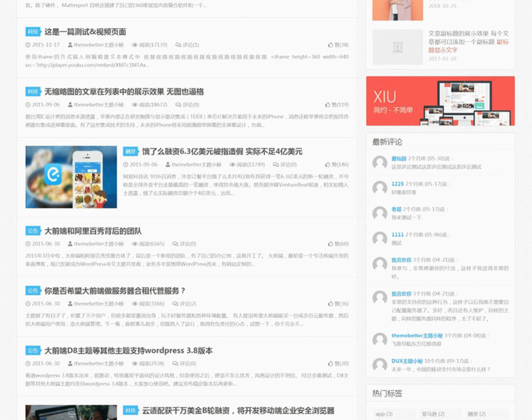Viewport: 532px width, 420px height.
Task: Open article 你是否希望大前端做服务器合租代管服务
Action: point(115,291)
